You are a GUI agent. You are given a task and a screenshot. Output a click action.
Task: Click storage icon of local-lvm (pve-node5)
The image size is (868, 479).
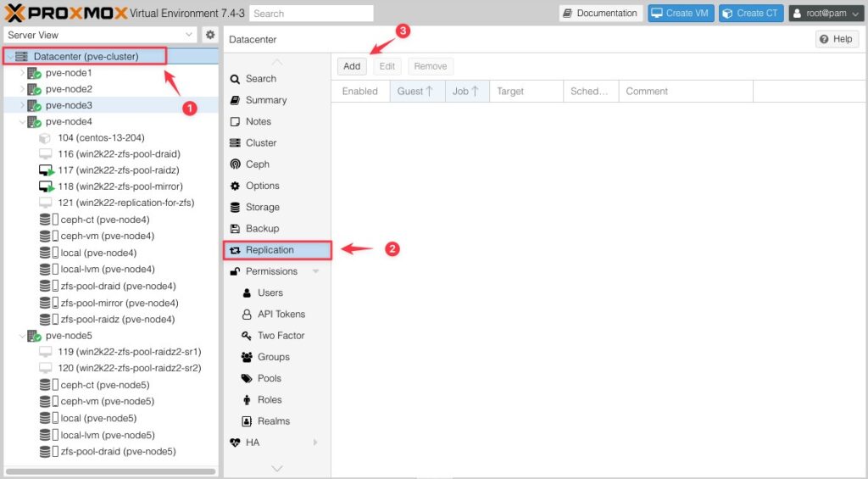(x=48, y=435)
